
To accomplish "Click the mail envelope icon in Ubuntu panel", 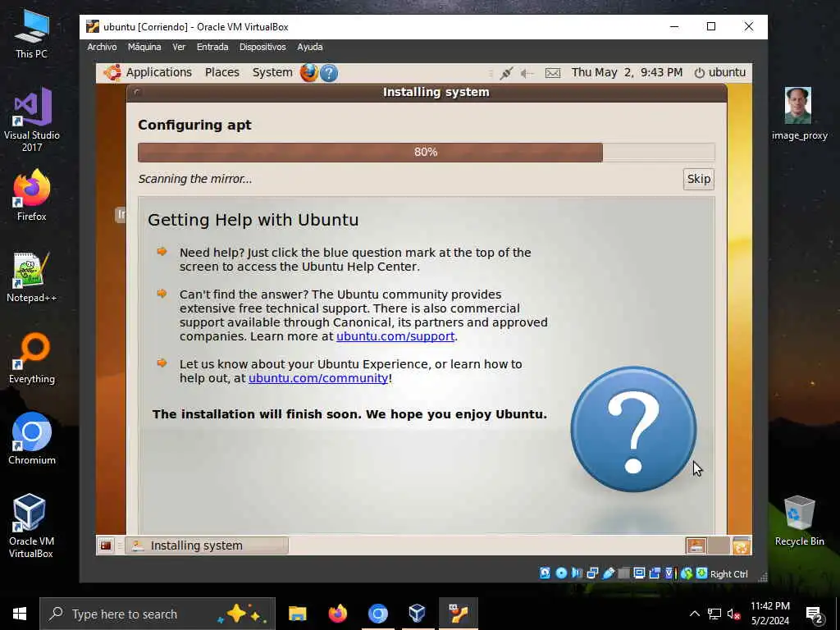I will point(553,73).
